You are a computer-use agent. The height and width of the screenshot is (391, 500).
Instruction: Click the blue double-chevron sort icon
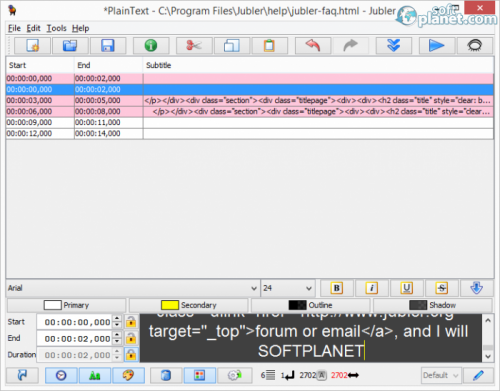click(x=394, y=45)
